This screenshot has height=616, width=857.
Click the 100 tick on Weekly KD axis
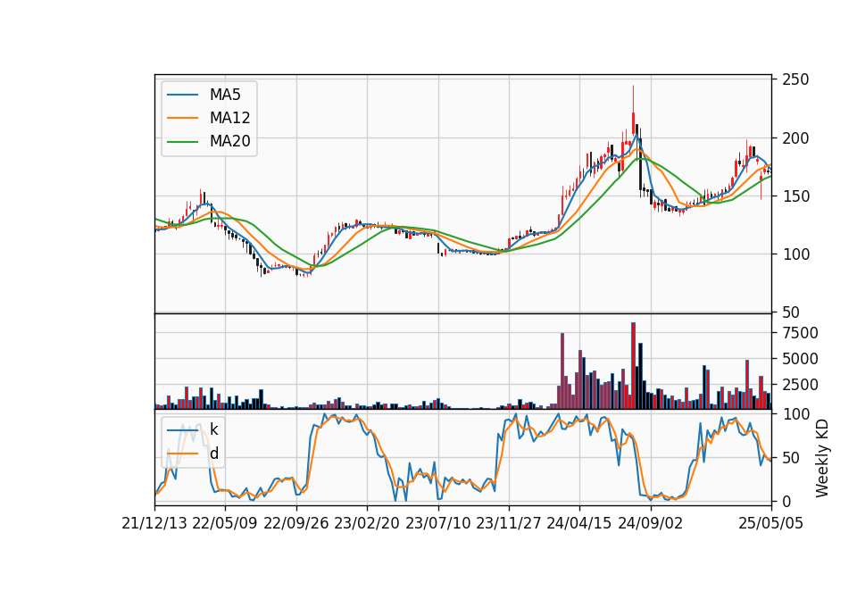tap(795, 414)
